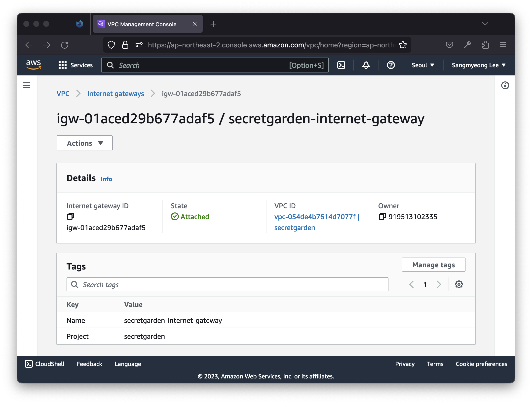
Task: Sort tags by Value column
Action: (133, 304)
